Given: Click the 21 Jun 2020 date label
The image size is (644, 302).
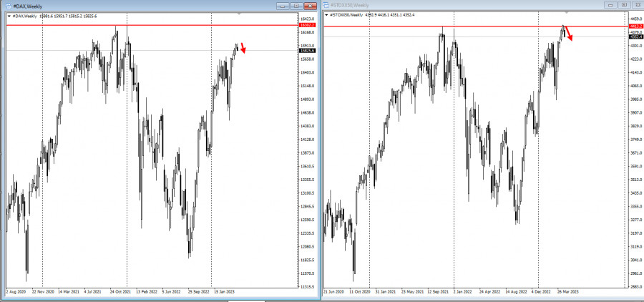Looking at the screenshot, I should [x=333, y=291].
